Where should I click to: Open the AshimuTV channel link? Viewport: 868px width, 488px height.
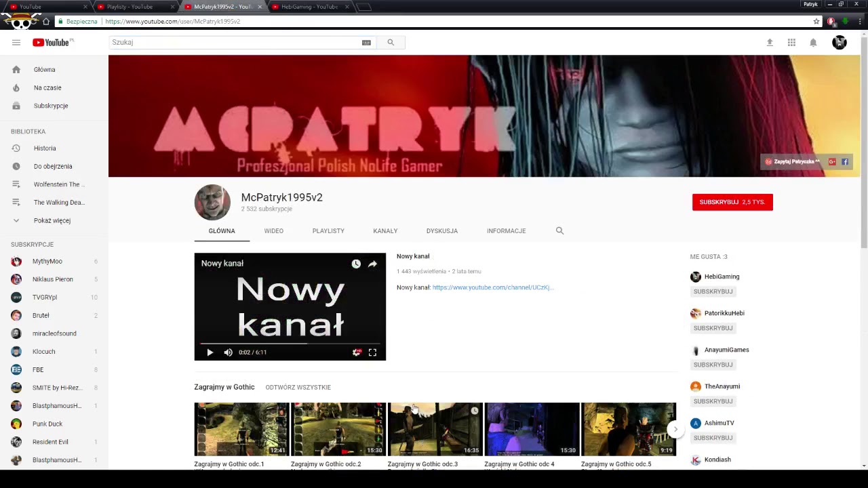[719, 423]
